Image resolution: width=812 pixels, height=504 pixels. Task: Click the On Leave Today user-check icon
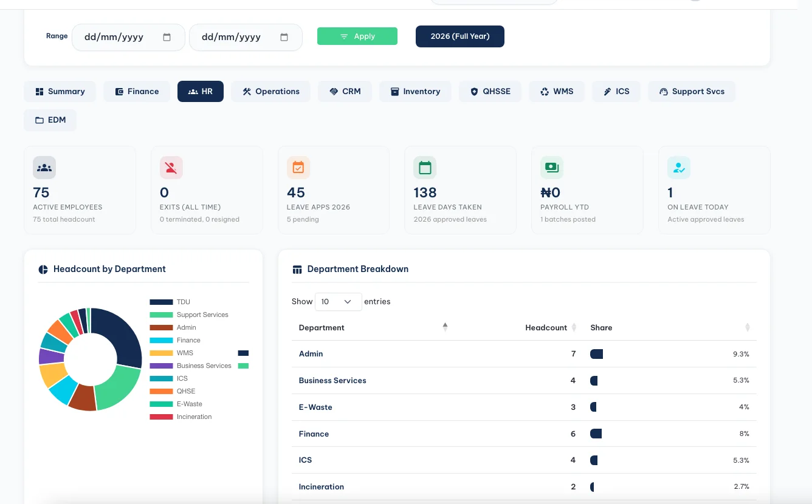679,168
